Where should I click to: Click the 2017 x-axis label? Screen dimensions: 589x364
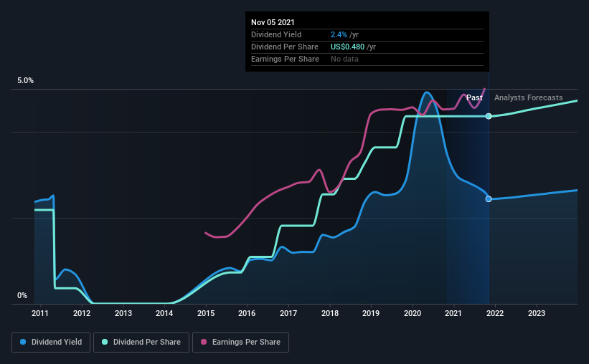coord(288,313)
